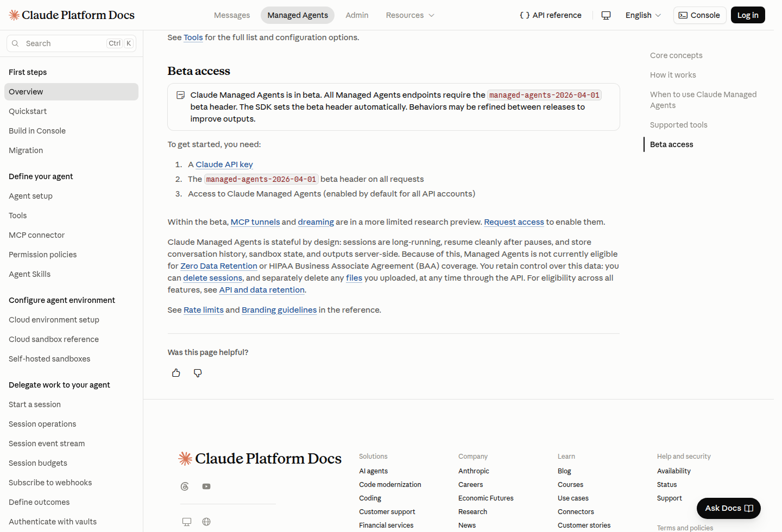Click the Console button
This screenshot has width=782, height=532.
coord(699,15)
